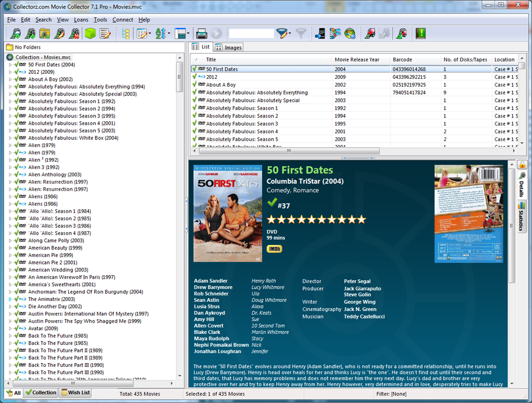Expand Alien Anthology (2003) tree node
The image size is (532, 403).
pos(10,174)
